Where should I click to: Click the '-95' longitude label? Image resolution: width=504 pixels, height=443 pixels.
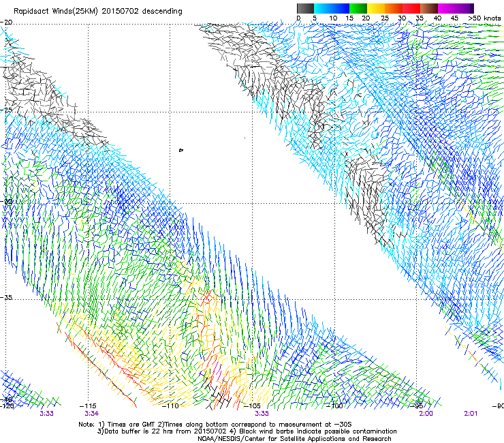[418, 406]
